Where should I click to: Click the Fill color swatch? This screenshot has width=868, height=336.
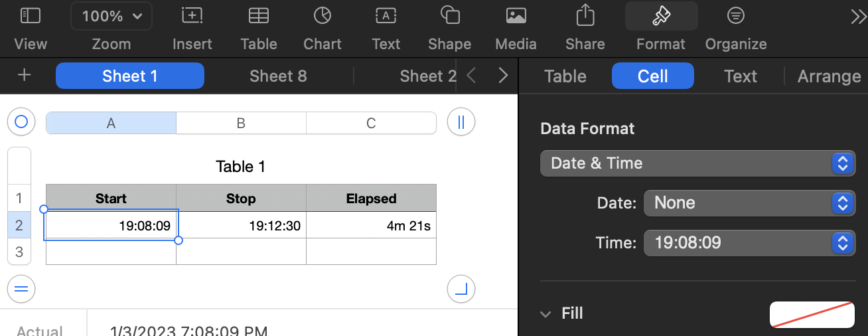tap(812, 314)
